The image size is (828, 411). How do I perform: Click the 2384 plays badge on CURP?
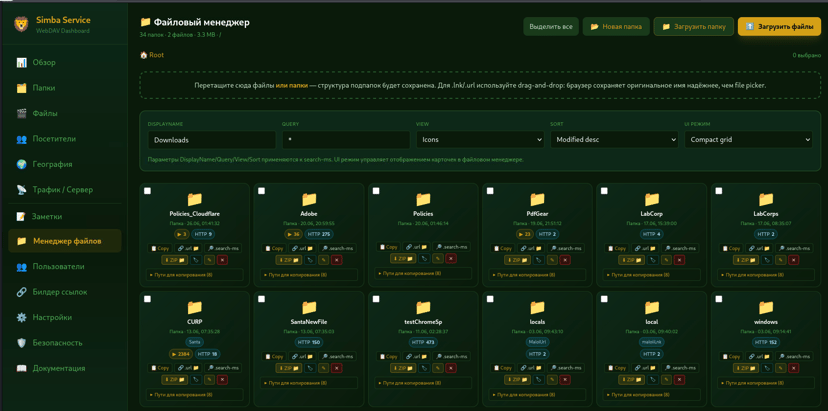(x=181, y=354)
